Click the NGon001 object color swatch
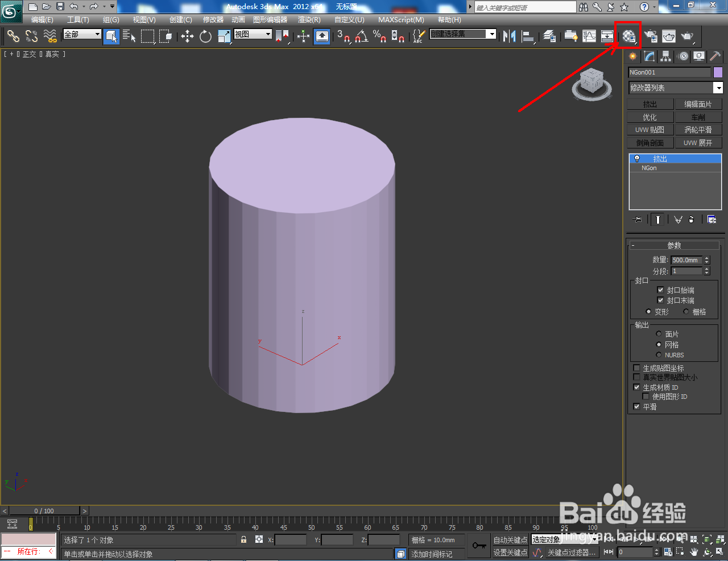The height and width of the screenshot is (561, 728). pyautogui.click(x=718, y=72)
